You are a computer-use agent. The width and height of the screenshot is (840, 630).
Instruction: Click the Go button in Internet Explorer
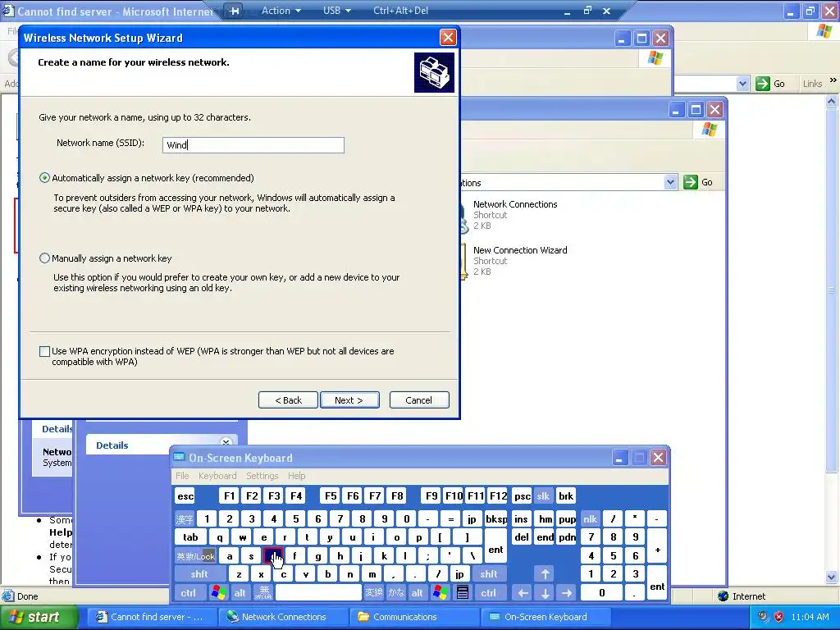tap(770, 84)
